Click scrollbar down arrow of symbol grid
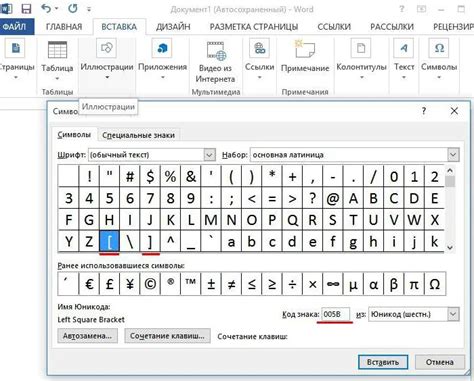This screenshot has width=474, height=381. (x=450, y=247)
